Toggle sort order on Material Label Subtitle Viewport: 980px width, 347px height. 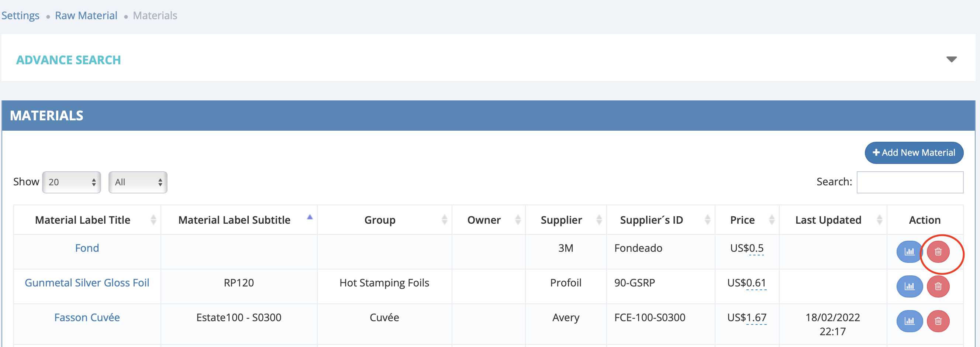click(x=310, y=217)
